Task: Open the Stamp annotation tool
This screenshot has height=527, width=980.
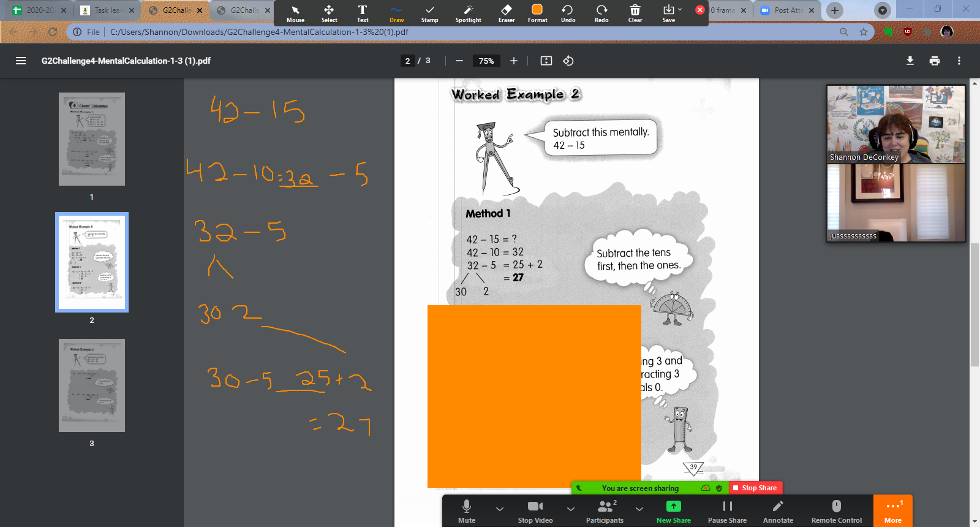Action: point(429,13)
